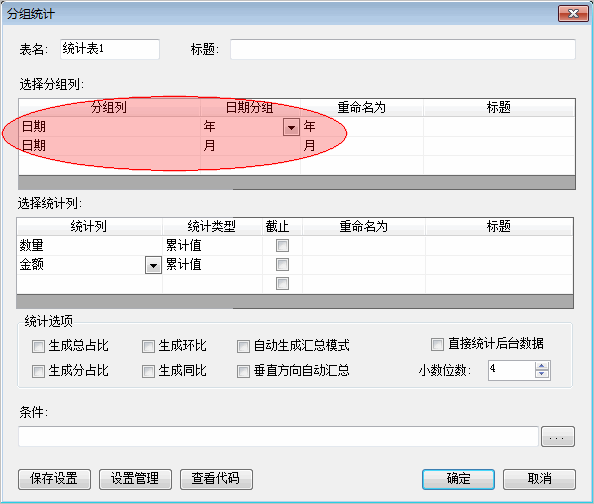
Task: Tick the 自动生成汇总模式 checkbox
Action: pyautogui.click(x=243, y=346)
